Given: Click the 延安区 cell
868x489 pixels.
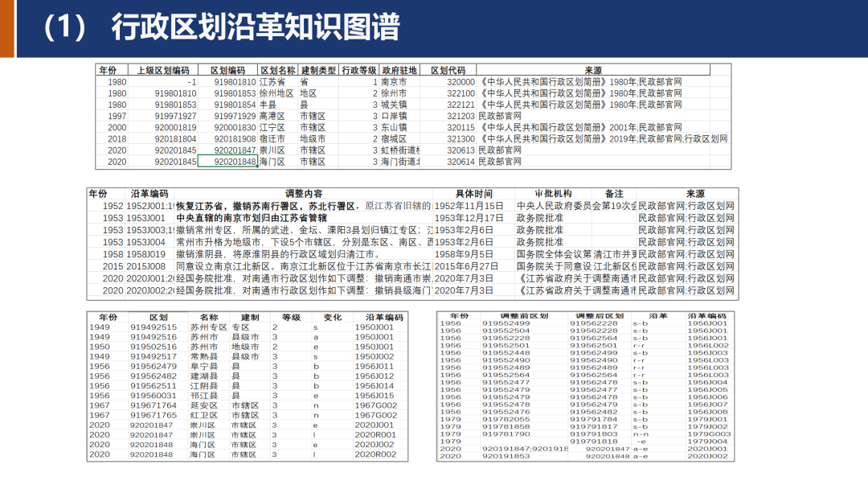Looking at the screenshot, I should coord(204,405).
